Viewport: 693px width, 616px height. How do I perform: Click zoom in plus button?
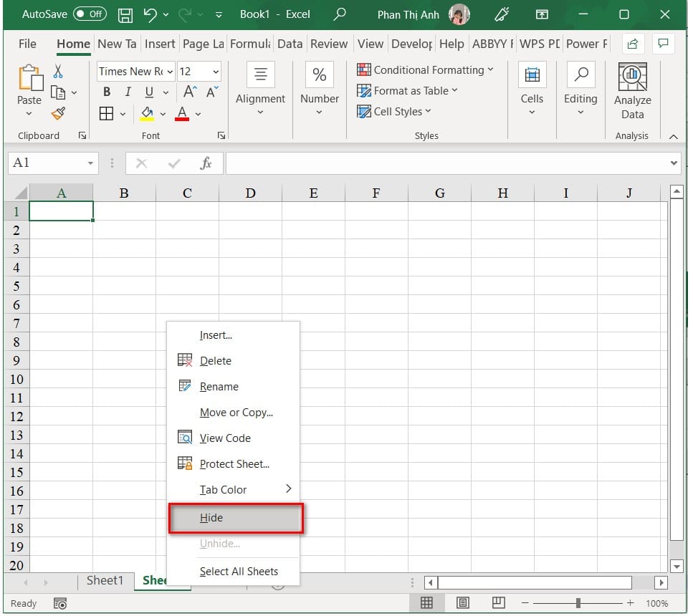point(630,603)
